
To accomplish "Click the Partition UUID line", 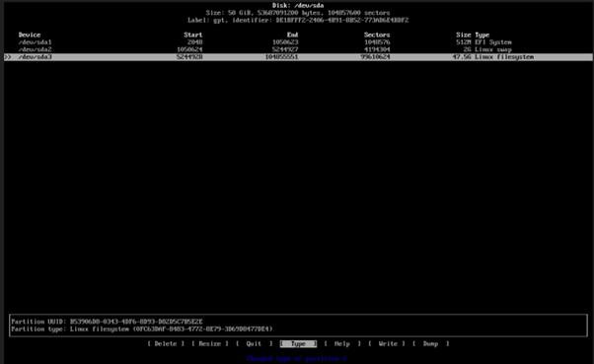I will 107,322.
